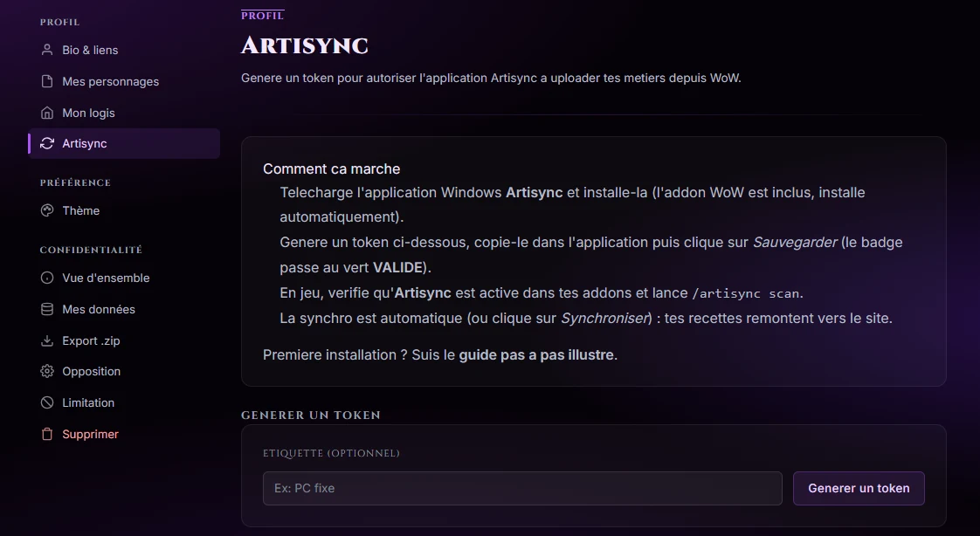Click the ETIQUETTE (OPTIONNEL) label

(331, 453)
